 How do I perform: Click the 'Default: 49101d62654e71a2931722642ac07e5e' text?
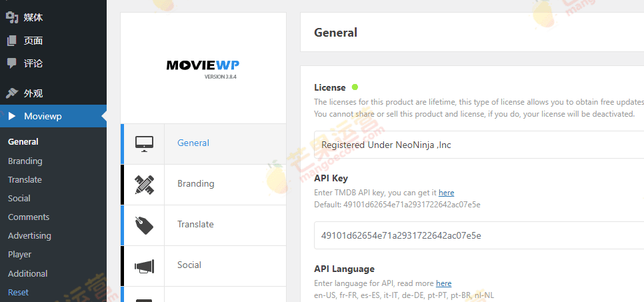pyautogui.click(x=397, y=205)
